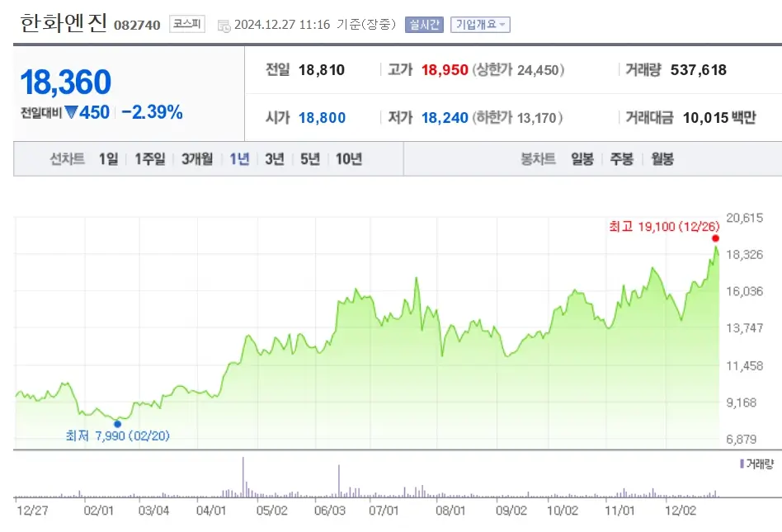Switch to 주봉 weekly candle chart
Image resolution: width=782 pixels, height=532 pixels.
621,159
